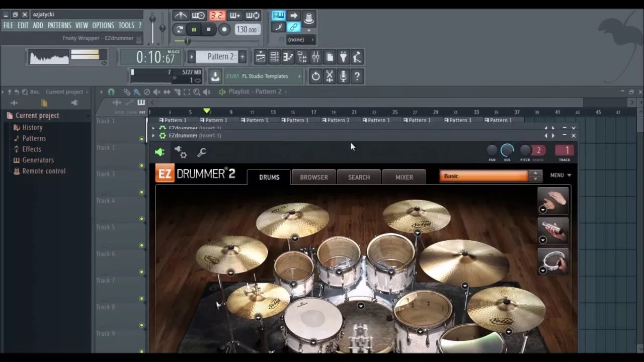Image resolution: width=644 pixels, height=362 pixels.
Task: Open the channel rack icon
Action: (274, 57)
